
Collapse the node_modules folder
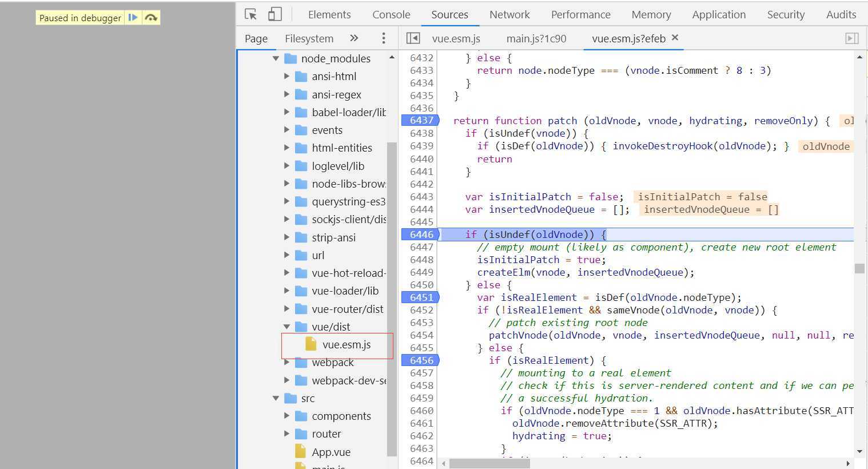tap(276, 58)
